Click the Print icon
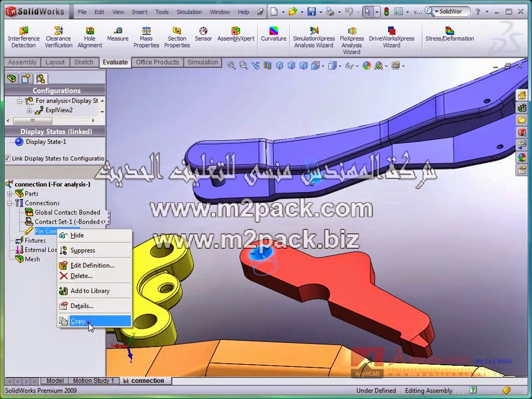The width and height of the screenshot is (532, 399). click(x=330, y=12)
